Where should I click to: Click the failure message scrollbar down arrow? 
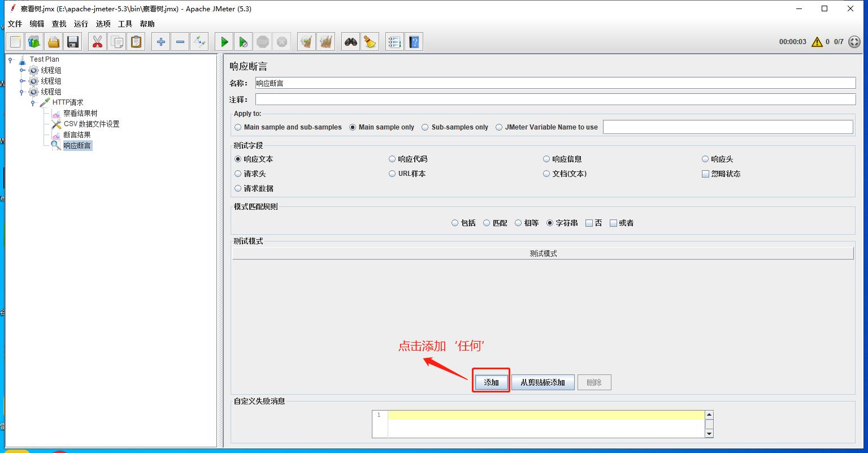coord(709,433)
